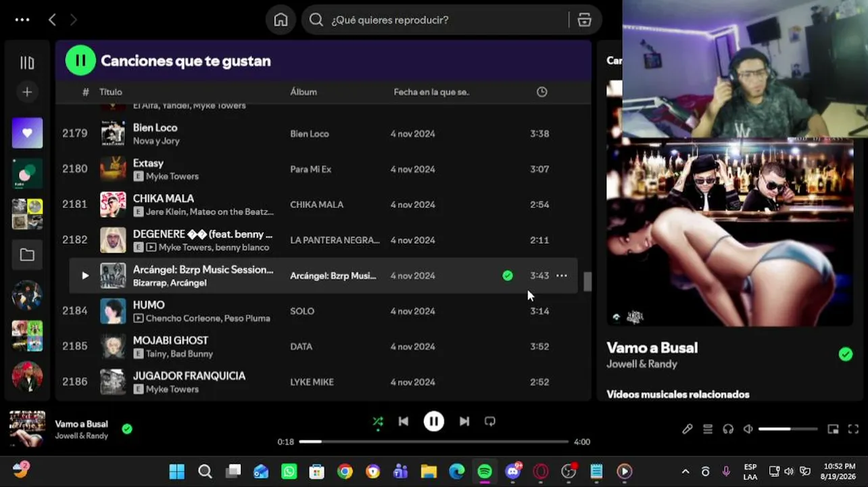Click the magnifier search icon in Spotify
Viewport: 868px width, 487px height.
point(316,20)
